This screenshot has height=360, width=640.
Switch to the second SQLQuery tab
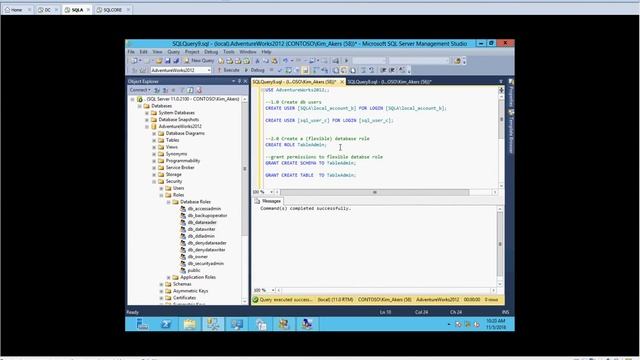pyautogui.click(x=389, y=82)
